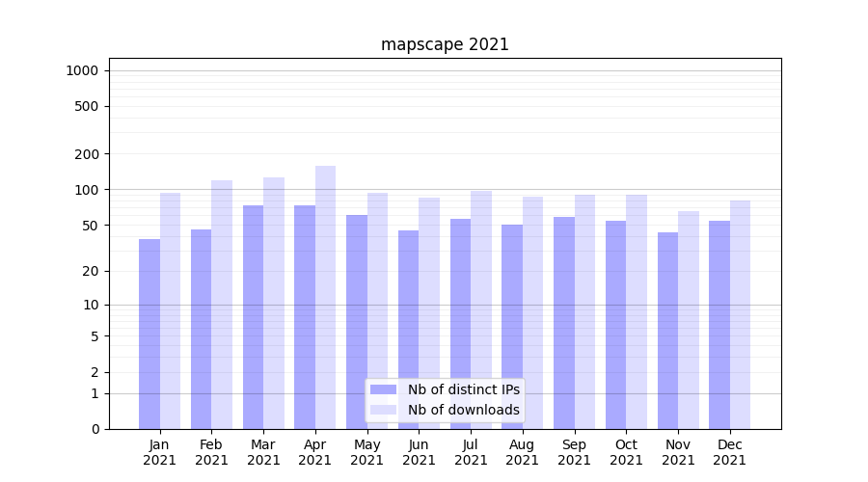Select the 'Jun 2021' x-axis label
This screenshot has height=482, width=868.
(x=419, y=452)
